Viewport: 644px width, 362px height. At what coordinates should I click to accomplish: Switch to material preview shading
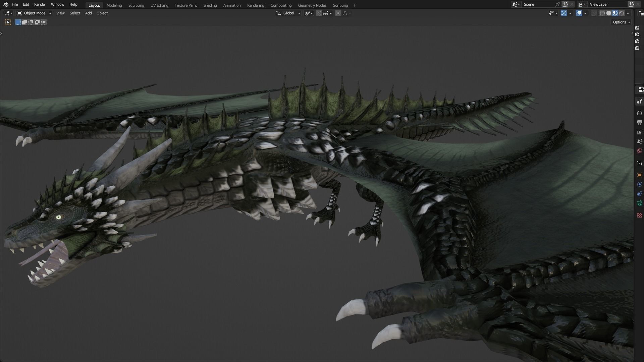tap(615, 13)
